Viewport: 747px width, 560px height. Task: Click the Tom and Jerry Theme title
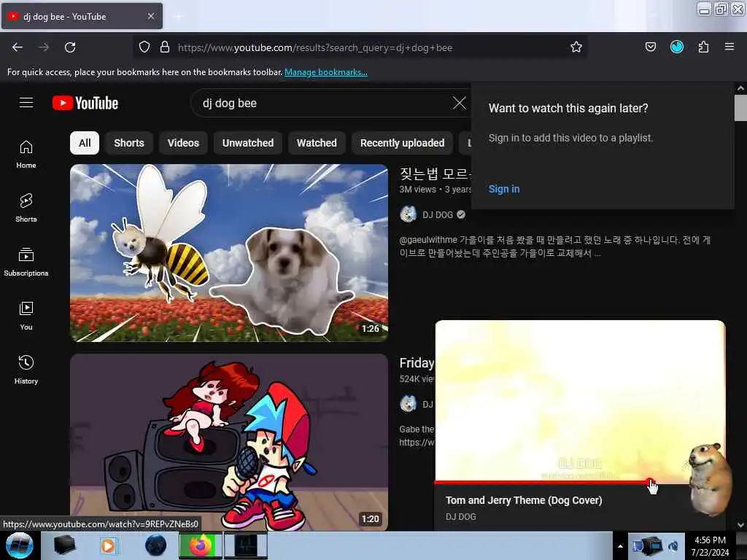pyautogui.click(x=524, y=500)
